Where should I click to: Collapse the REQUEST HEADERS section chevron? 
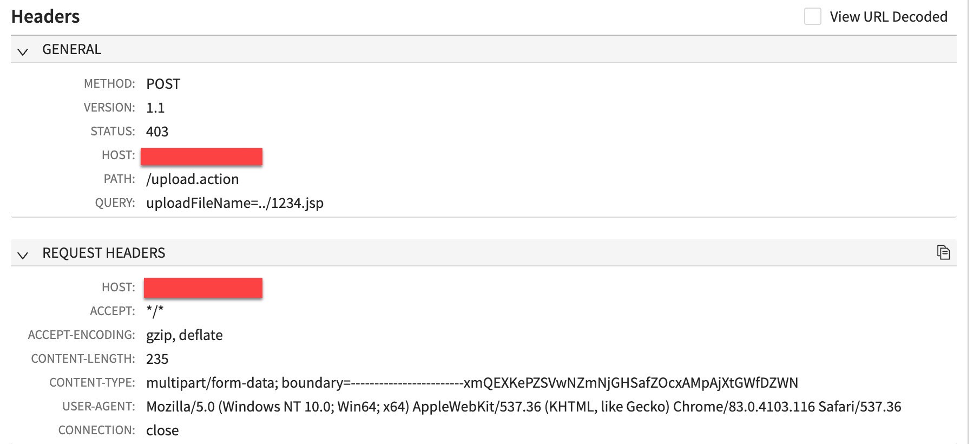(x=22, y=254)
